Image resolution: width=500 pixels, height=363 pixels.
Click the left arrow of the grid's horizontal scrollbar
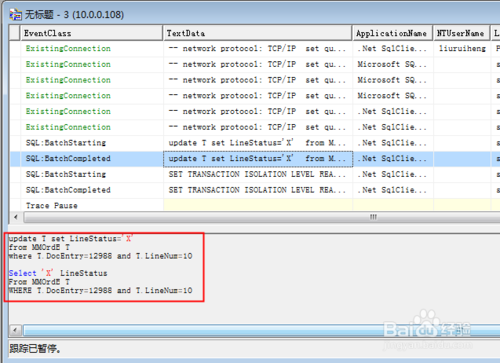click(x=16, y=217)
